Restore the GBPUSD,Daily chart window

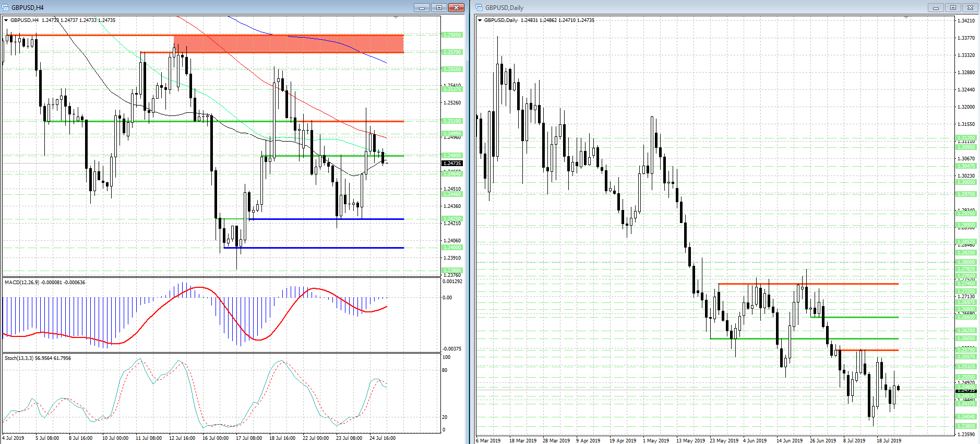tap(953, 7)
